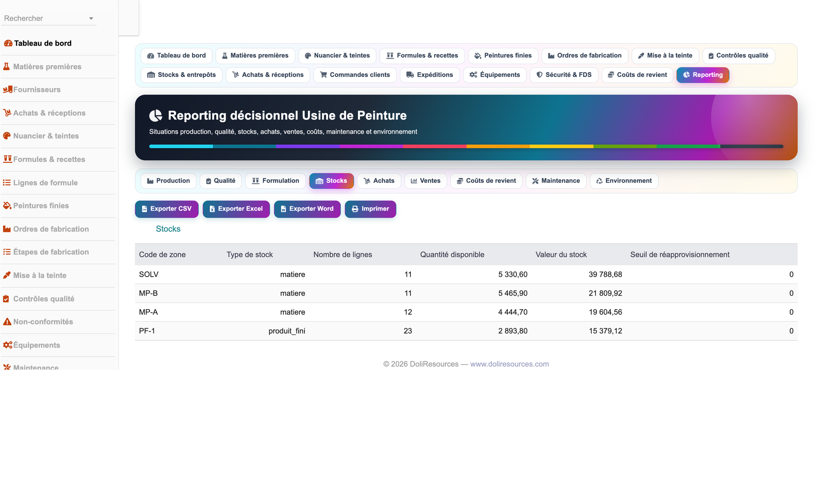Click the coins icon on top Coûts de revient pill
Screen dimensions: 815x504
[611, 75]
